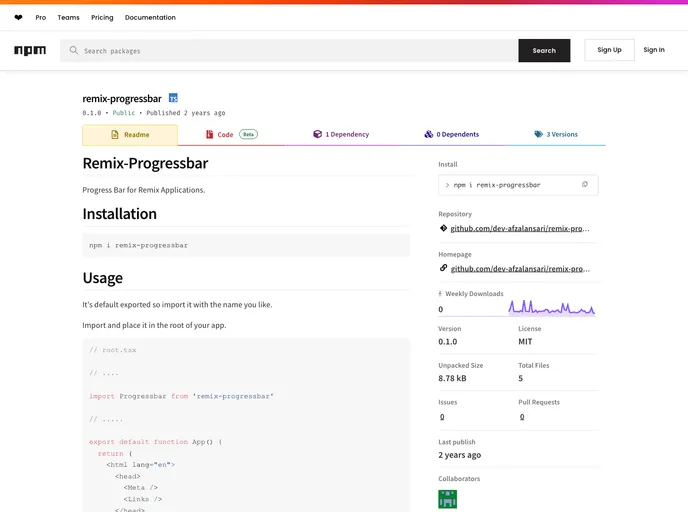Click the Sign Up button
The width and height of the screenshot is (688, 512).
coord(609,50)
